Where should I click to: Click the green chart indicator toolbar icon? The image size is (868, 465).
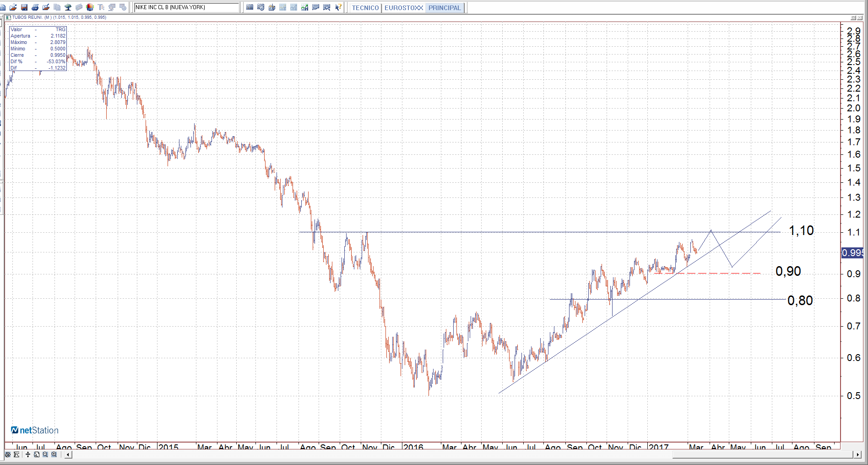point(304,7)
